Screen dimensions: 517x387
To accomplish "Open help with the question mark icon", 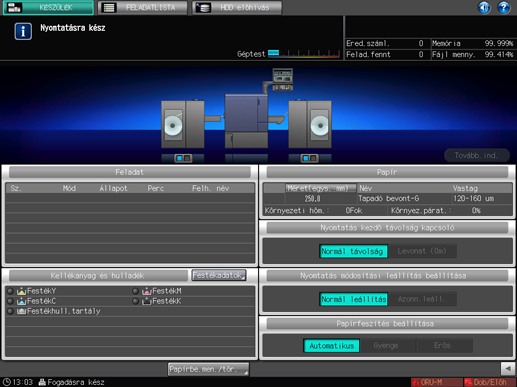I will point(504,7).
